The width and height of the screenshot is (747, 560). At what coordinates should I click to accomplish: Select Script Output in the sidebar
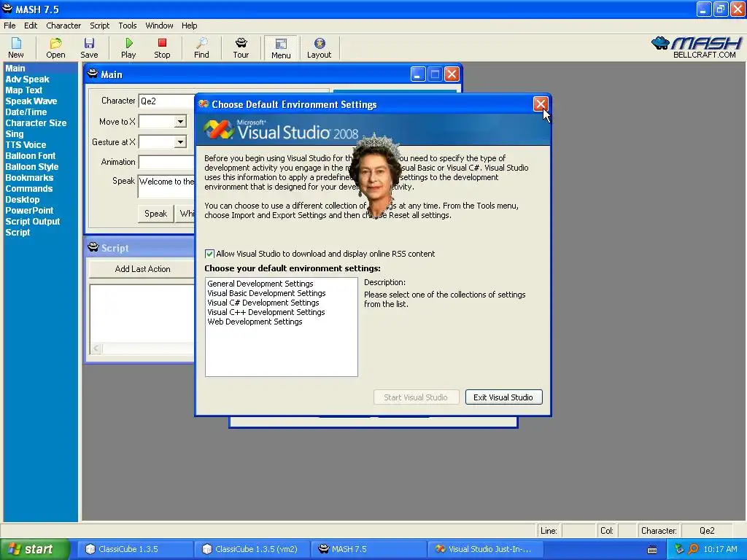tap(32, 222)
